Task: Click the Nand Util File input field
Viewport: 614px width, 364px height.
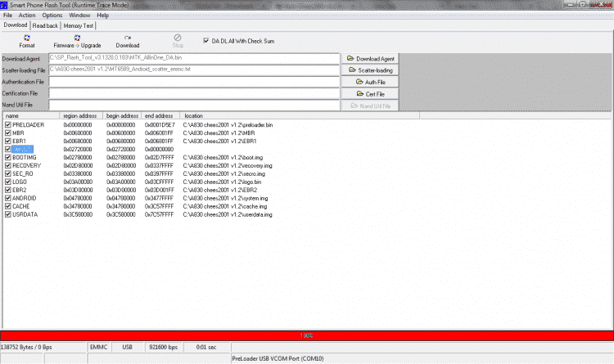Action: [194, 105]
